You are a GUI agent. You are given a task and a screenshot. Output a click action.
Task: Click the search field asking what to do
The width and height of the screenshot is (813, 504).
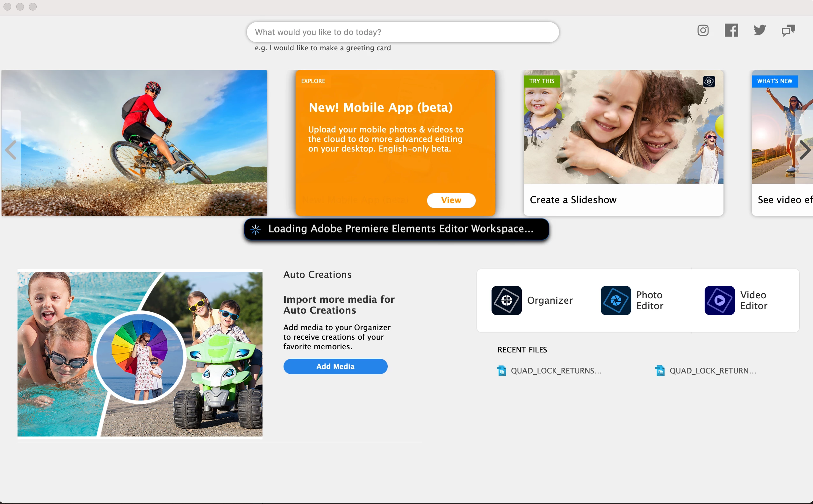click(402, 32)
